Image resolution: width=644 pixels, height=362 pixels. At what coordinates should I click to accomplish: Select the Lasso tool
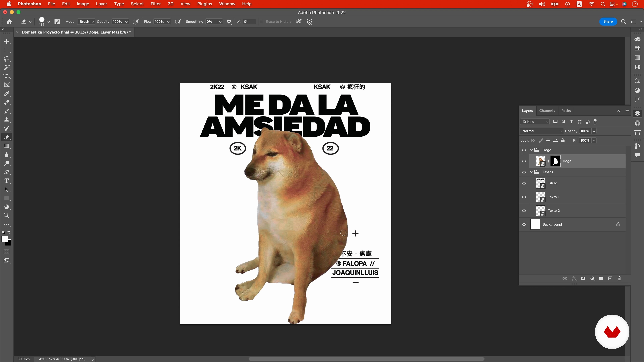(7, 59)
